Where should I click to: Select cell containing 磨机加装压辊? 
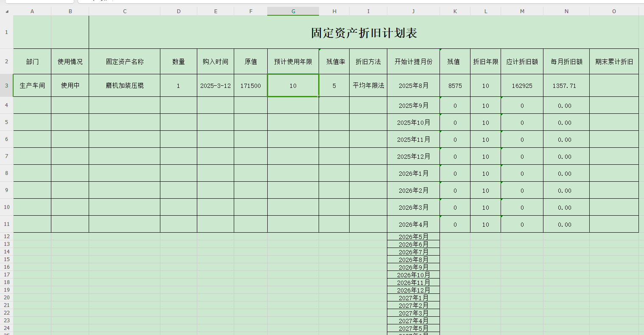[x=125, y=86]
